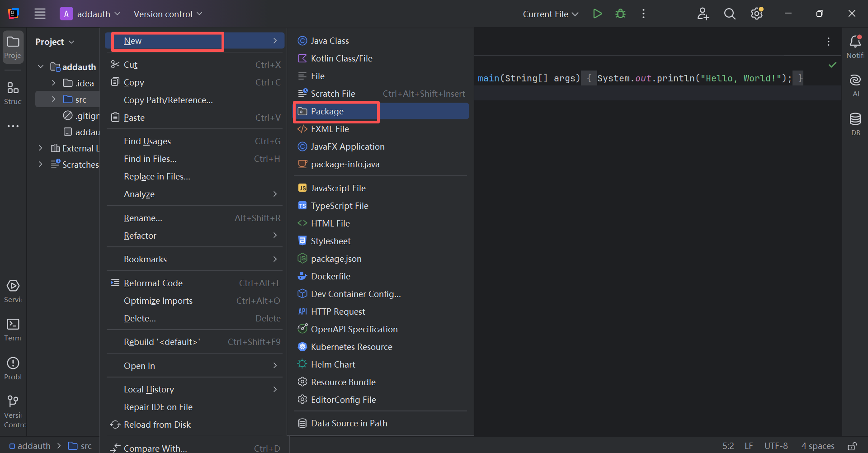This screenshot has width=868, height=453.
Task: Toggle the read-only lock in status bar
Action: tap(852, 446)
